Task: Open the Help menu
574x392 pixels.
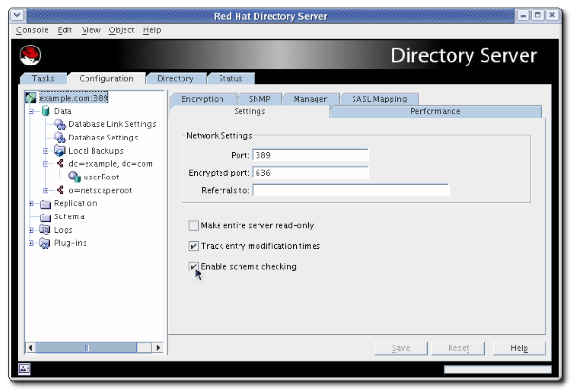Action: pos(152,30)
